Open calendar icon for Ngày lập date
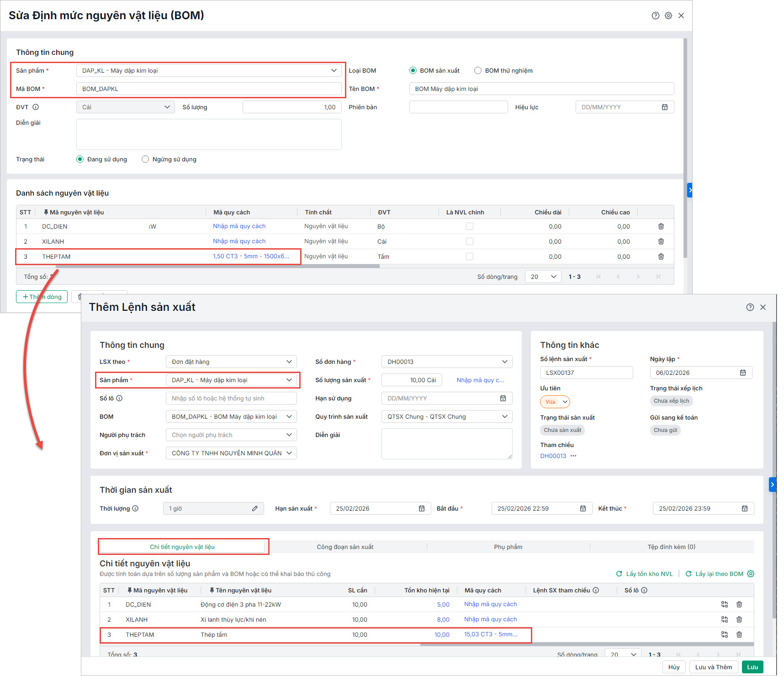This screenshot has width=784, height=677. pyautogui.click(x=742, y=373)
